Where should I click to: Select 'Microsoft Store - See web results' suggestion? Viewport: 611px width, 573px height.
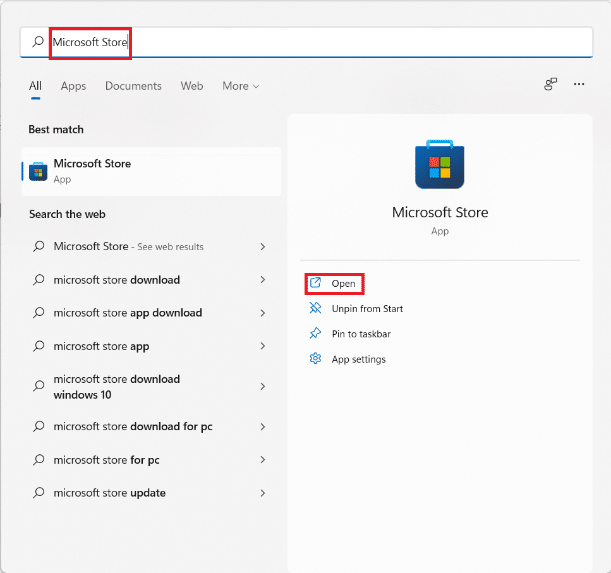click(128, 246)
